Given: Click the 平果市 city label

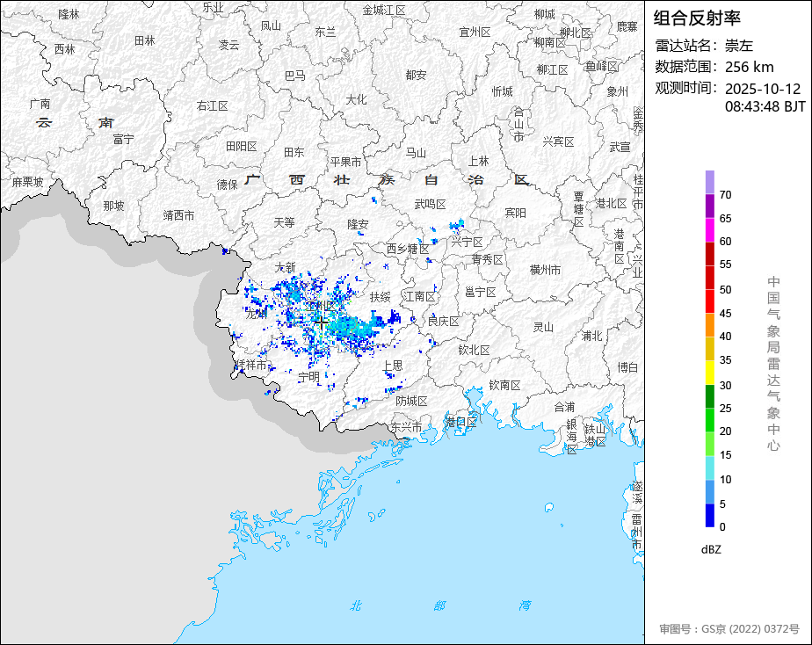Looking at the screenshot, I should (x=346, y=162).
